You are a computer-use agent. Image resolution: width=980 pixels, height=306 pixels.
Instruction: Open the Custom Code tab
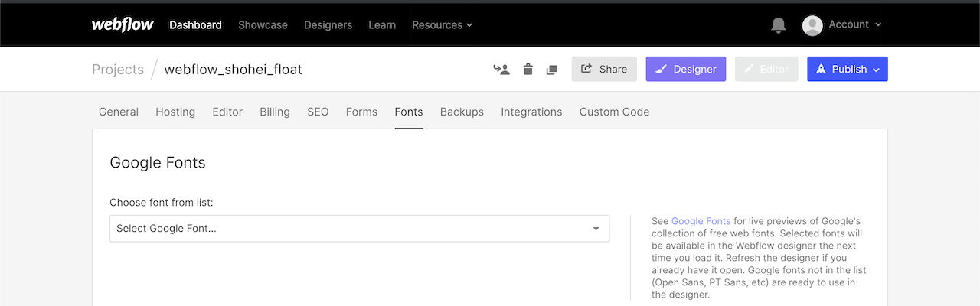pos(614,112)
